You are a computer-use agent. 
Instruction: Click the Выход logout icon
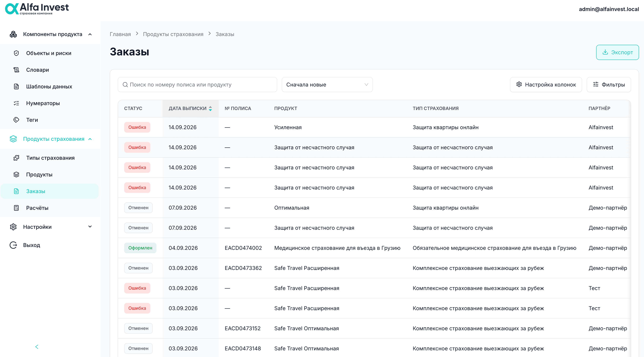13,245
